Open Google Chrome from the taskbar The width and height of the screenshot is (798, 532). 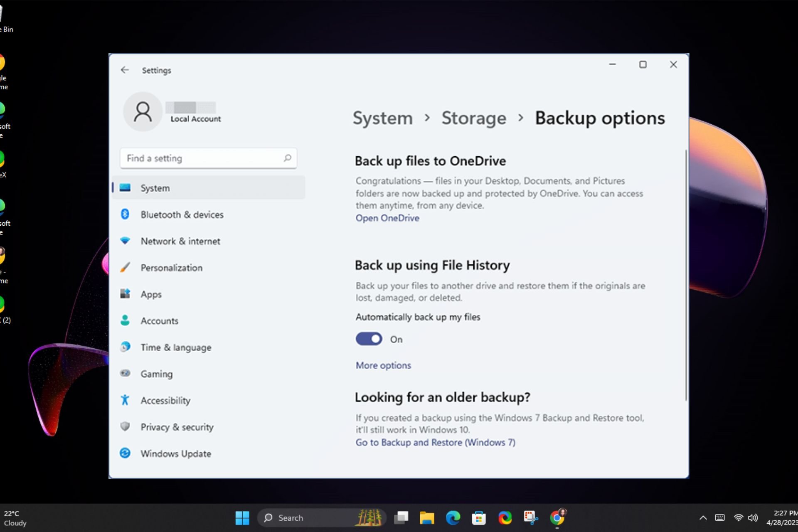(x=557, y=518)
